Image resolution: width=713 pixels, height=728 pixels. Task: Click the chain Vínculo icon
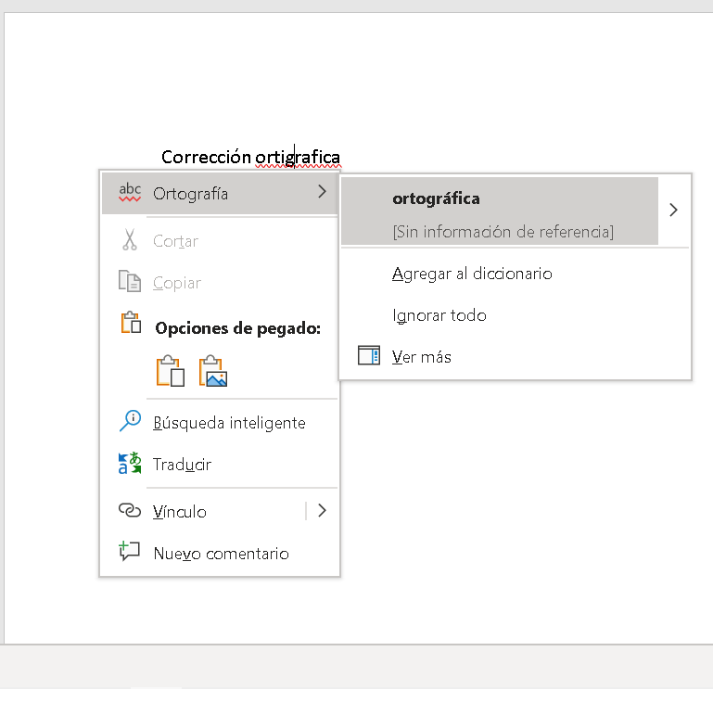coord(130,510)
